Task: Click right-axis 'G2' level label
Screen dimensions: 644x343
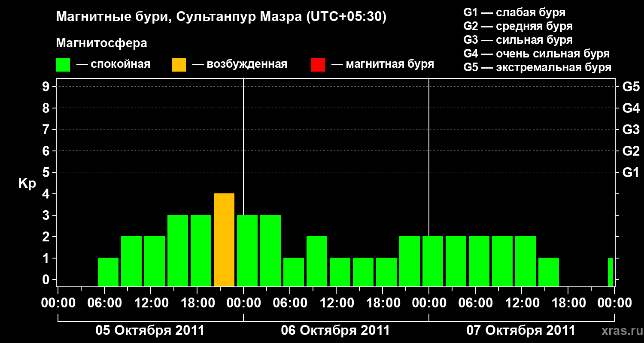Action: 631,151
